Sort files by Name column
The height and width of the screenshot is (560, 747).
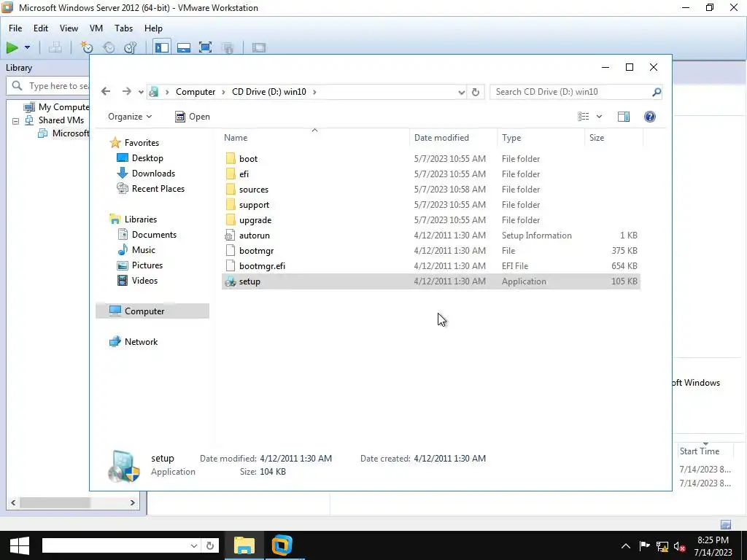315,138
